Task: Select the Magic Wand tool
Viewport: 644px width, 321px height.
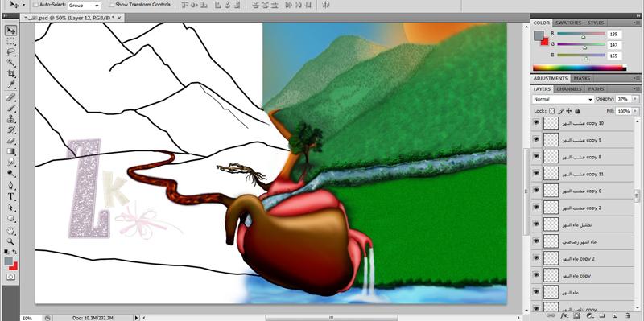Action: [x=11, y=63]
